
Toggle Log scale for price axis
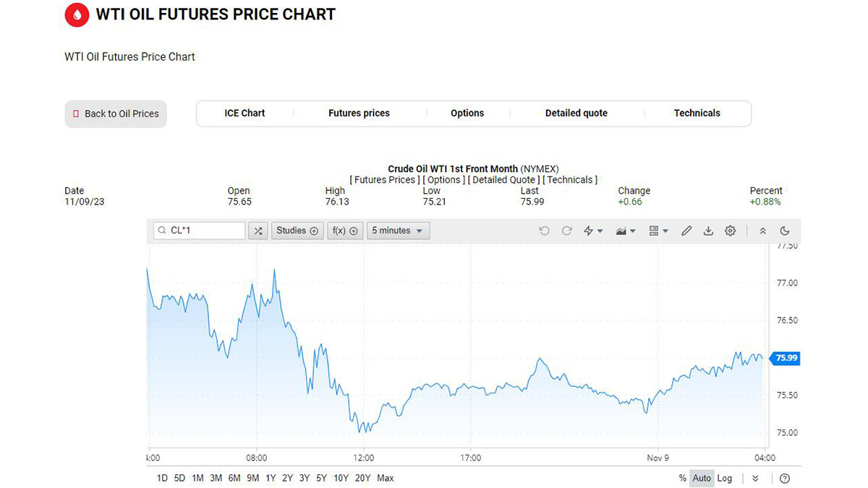[x=725, y=478]
